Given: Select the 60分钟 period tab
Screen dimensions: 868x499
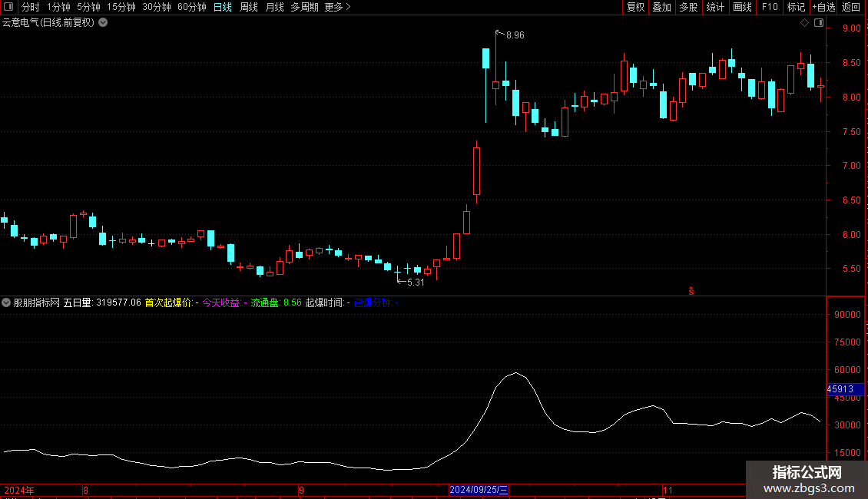Looking at the screenshot, I should coord(192,7).
